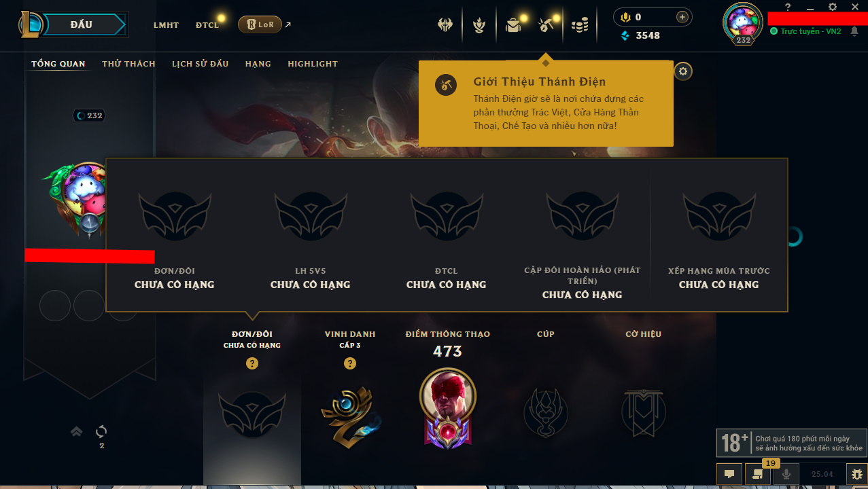868x489 pixels.
Task: Open the notification bell icon
Action: (x=854, y=31)
